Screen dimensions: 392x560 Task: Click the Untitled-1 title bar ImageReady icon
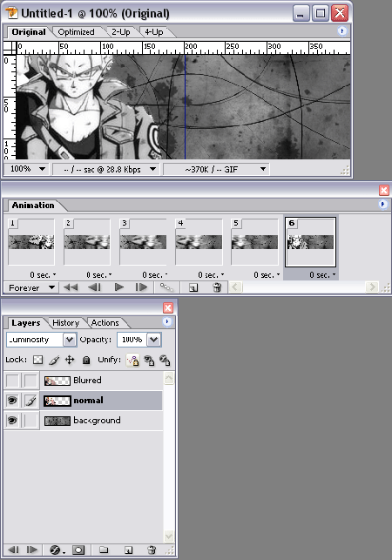[x=12, y=13]
